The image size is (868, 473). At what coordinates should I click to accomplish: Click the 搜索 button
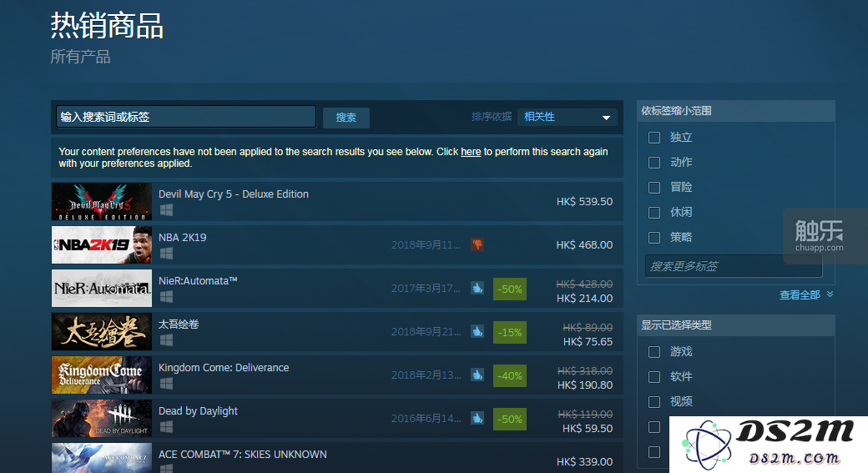point(346,118)
